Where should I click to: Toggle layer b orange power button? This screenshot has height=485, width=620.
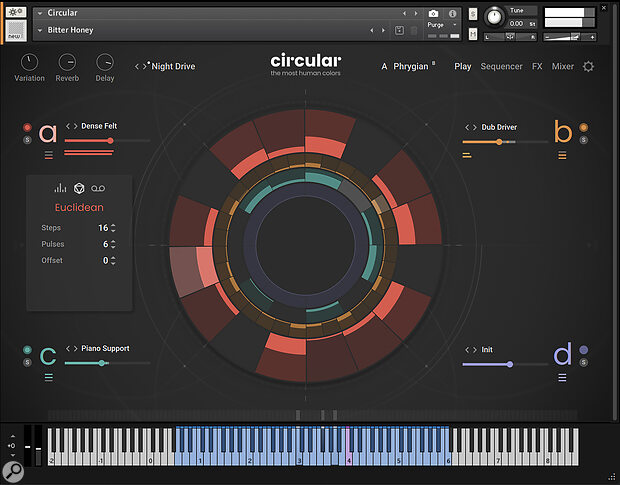pyautogui.click(x=584, y=127)
